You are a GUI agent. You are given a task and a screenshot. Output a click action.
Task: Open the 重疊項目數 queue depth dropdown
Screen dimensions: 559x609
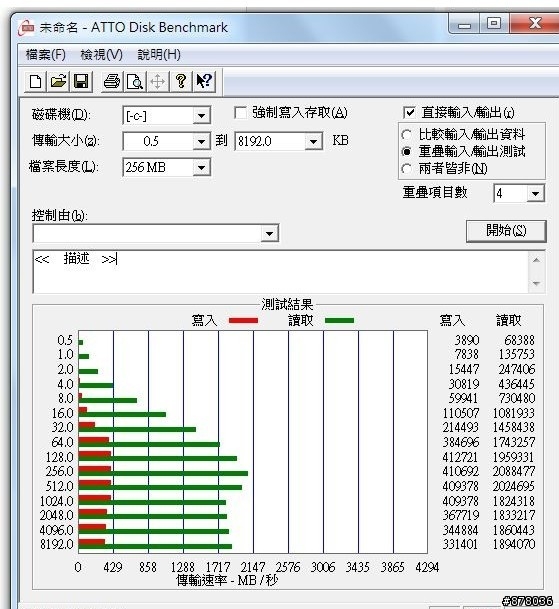click(535, 193)
